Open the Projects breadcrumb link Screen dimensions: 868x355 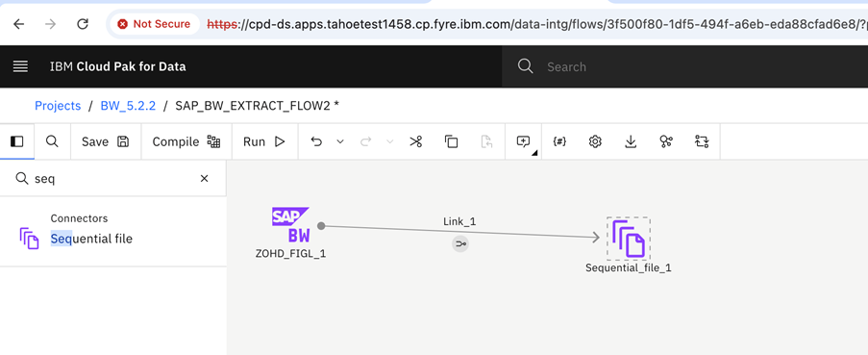click(58, 106)
